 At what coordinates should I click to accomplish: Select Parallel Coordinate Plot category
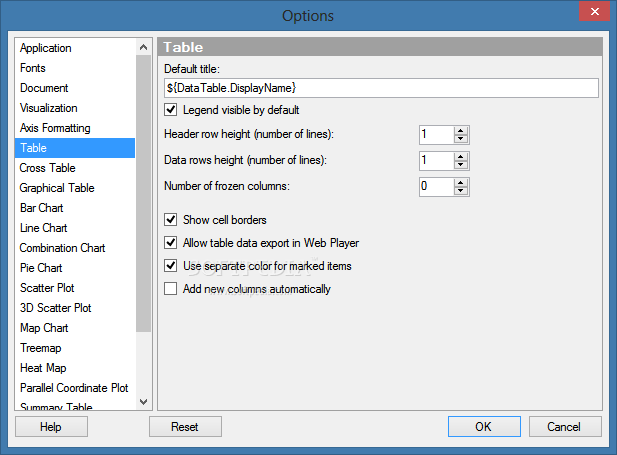pos(75,388)
